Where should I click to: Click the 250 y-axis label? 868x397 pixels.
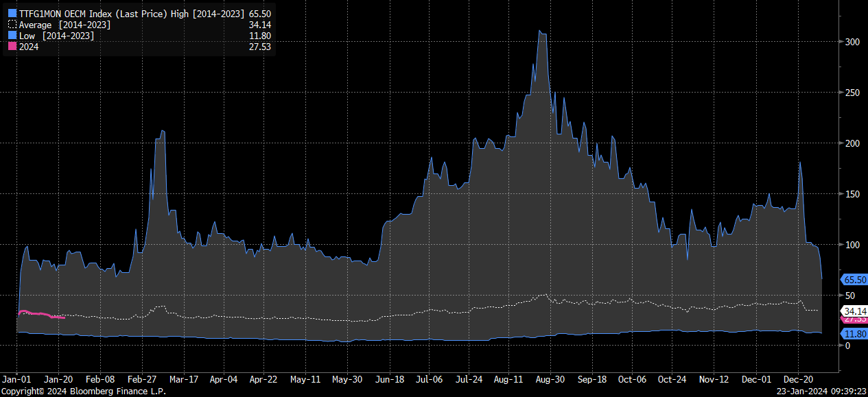click(x=852, y=93)
